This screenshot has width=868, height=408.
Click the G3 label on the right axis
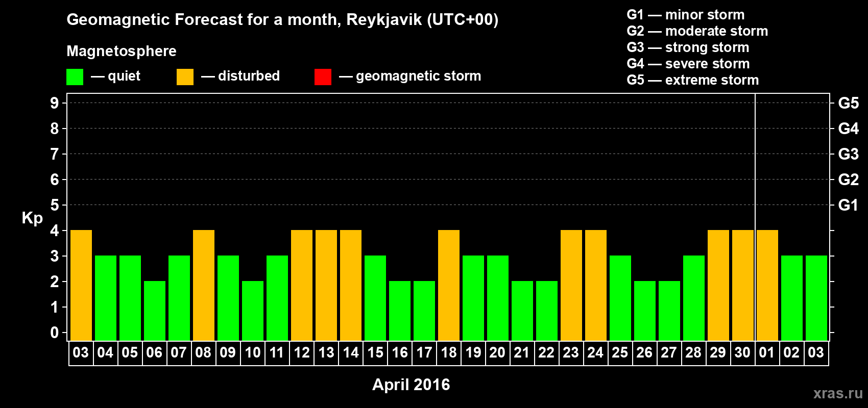click(x=848, y=154)
